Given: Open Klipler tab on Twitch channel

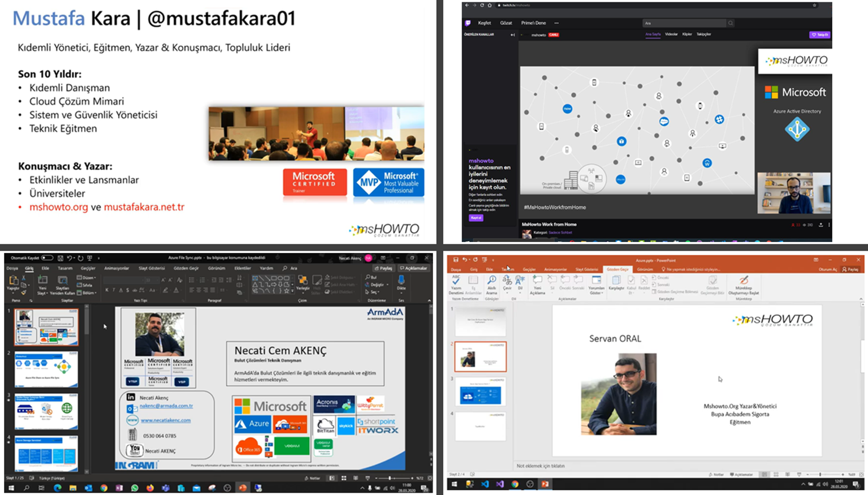Looking at the screenshot, I should [687, 35].
